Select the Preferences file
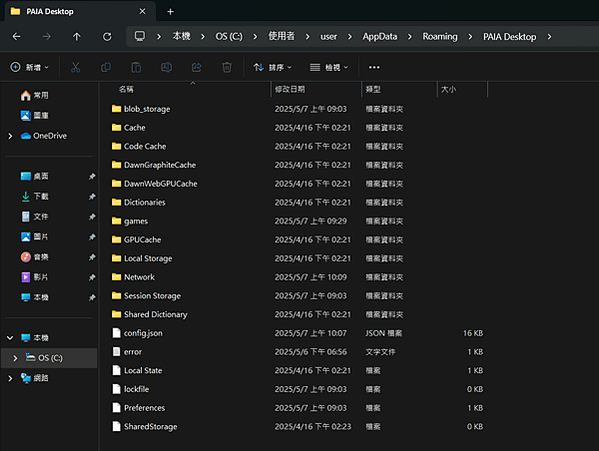Screen dimensions: 599x451 138,408
